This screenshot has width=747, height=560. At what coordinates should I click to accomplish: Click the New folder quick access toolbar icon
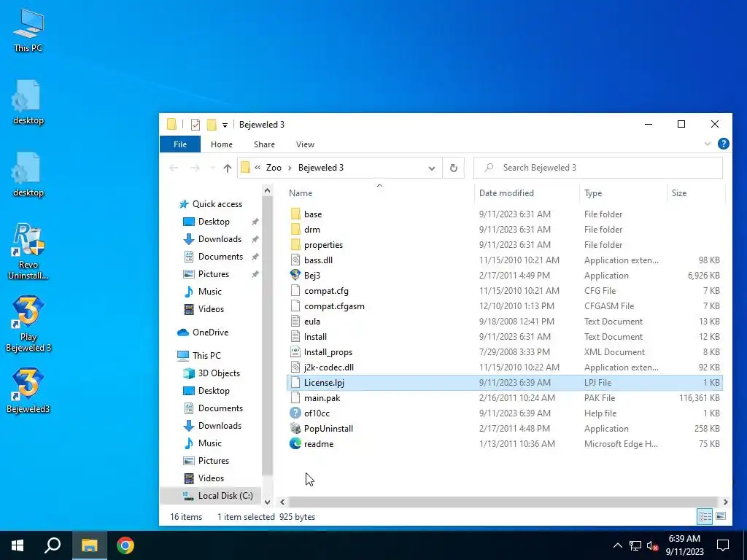click(212, 125)
